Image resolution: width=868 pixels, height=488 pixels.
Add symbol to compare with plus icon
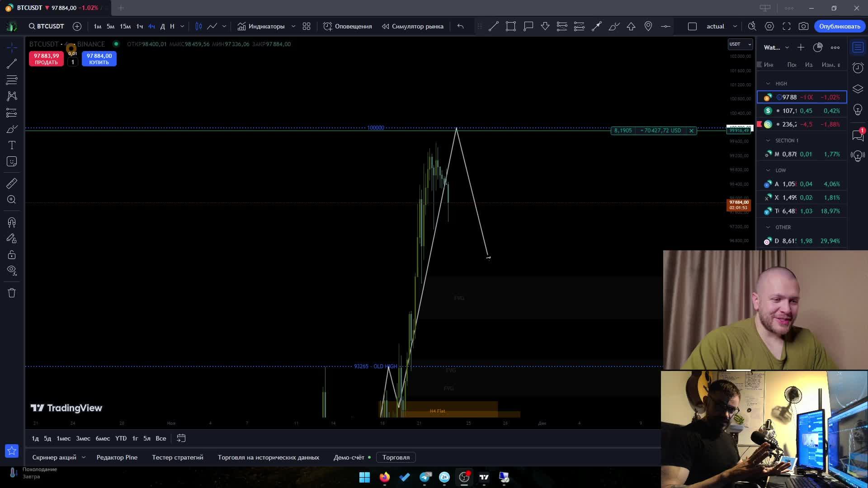tap(77, 26)
